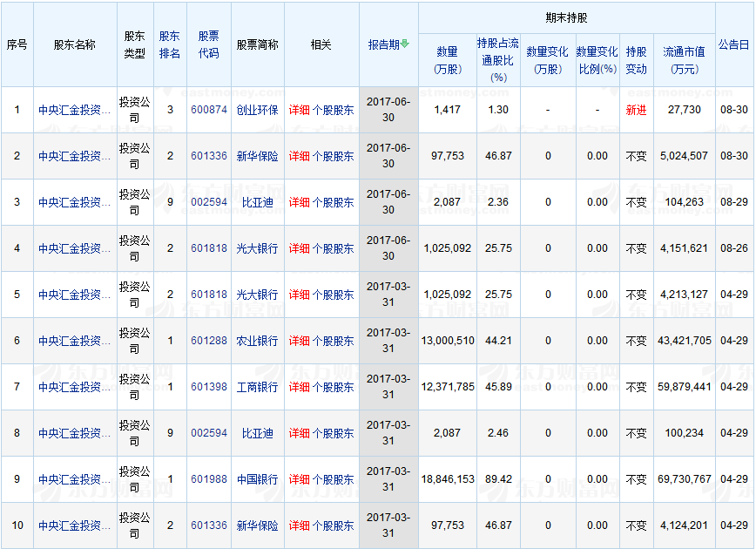Open stock code 601818 in row 4
The height and width of the screenshot is (549, 756).
coord(209,248)
